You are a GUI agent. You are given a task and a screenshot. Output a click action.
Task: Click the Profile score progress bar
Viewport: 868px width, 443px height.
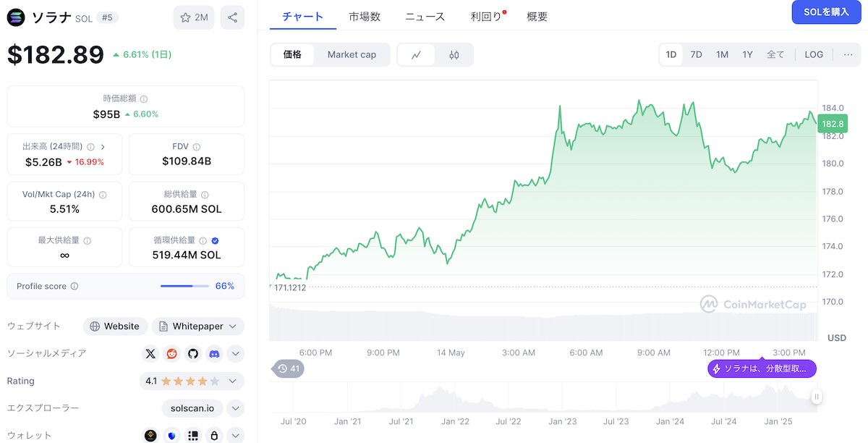[184, 286]
